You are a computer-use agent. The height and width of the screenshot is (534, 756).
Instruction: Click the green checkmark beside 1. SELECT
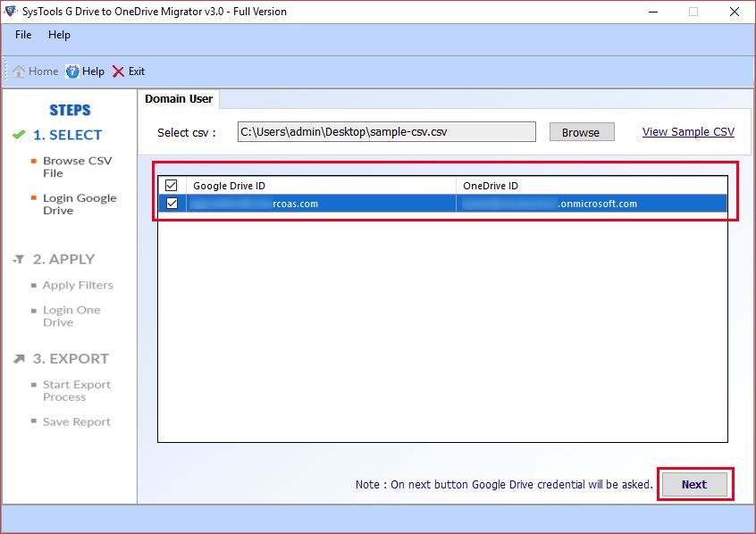click(x=19, y=135)
